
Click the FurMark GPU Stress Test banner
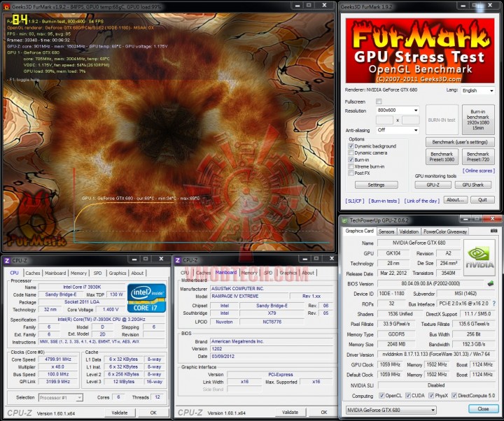[x=420, y=51]
